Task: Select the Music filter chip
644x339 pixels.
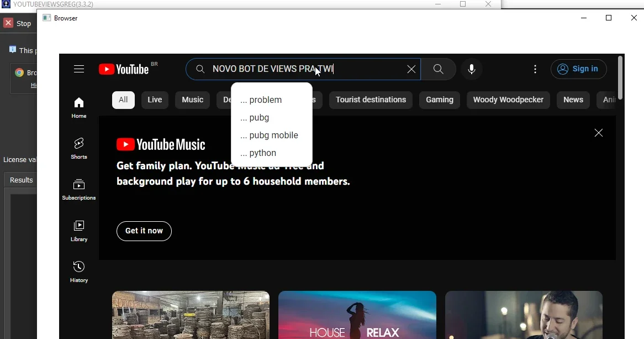Action: click(x=193, y=100)
